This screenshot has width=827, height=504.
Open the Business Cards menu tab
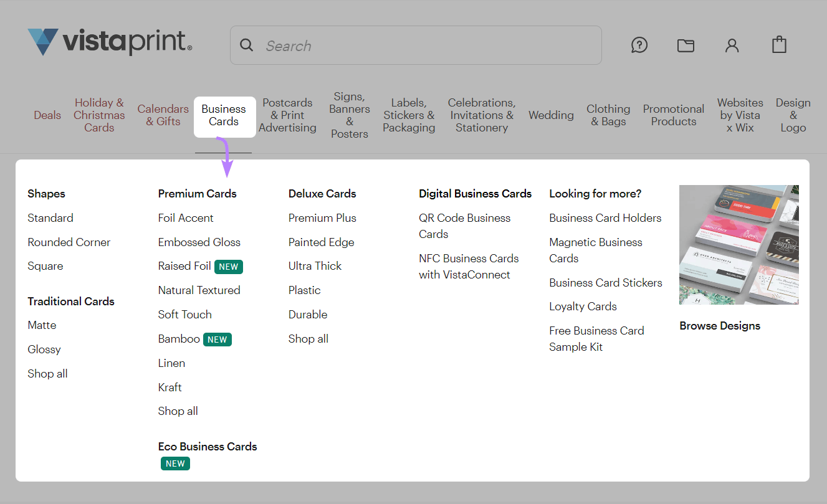point(224,115)
